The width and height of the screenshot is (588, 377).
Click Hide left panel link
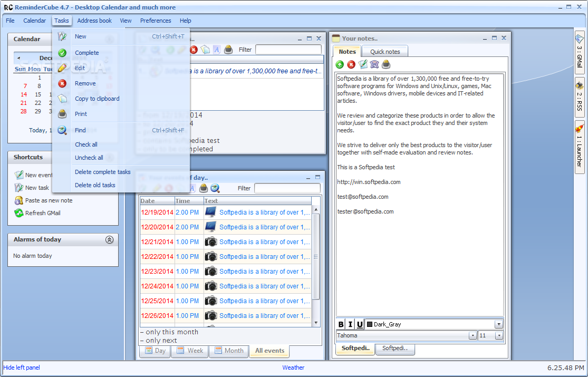22,368
